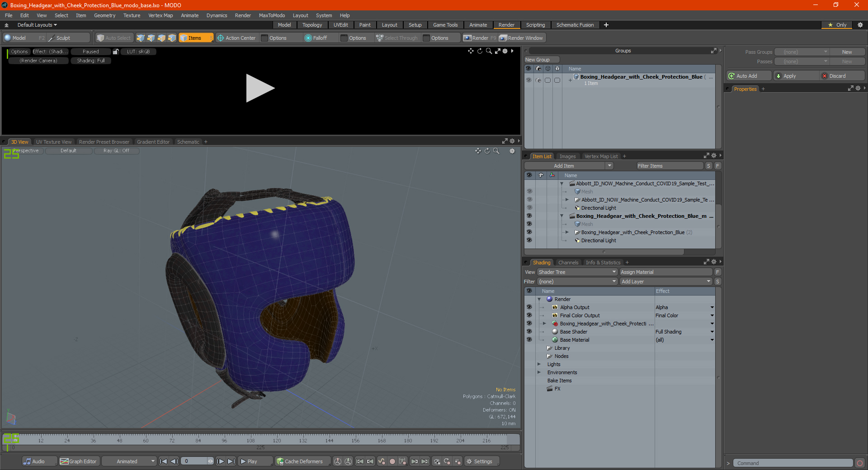Go to last frame in timeline
The width and height of the screenshot is (868, 470).
[x=231, y=461]
